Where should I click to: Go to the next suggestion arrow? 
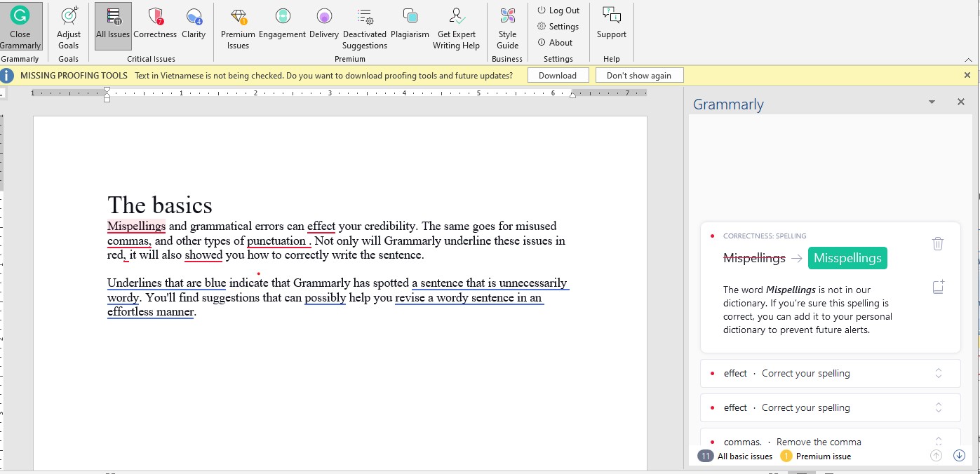coord(960,456)
